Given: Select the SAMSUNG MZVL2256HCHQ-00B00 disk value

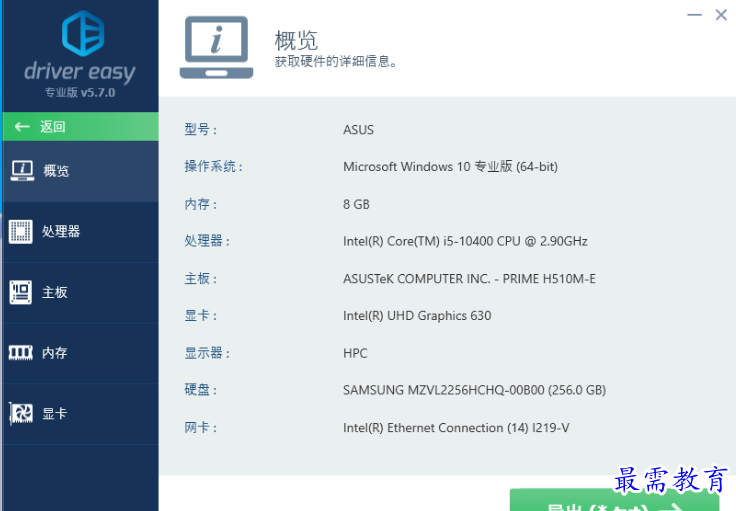Looking at the screenshot, I should coord(475,390).
